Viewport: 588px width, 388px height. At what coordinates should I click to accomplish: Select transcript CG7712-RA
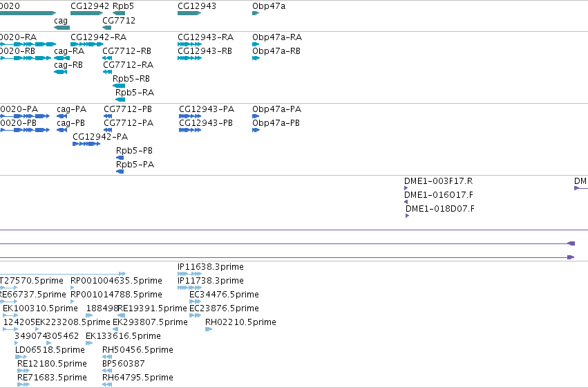129,65
